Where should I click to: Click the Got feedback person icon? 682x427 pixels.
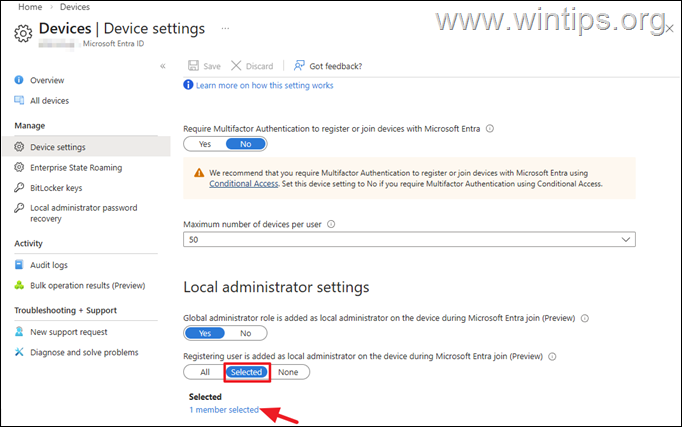click(299, 66)
